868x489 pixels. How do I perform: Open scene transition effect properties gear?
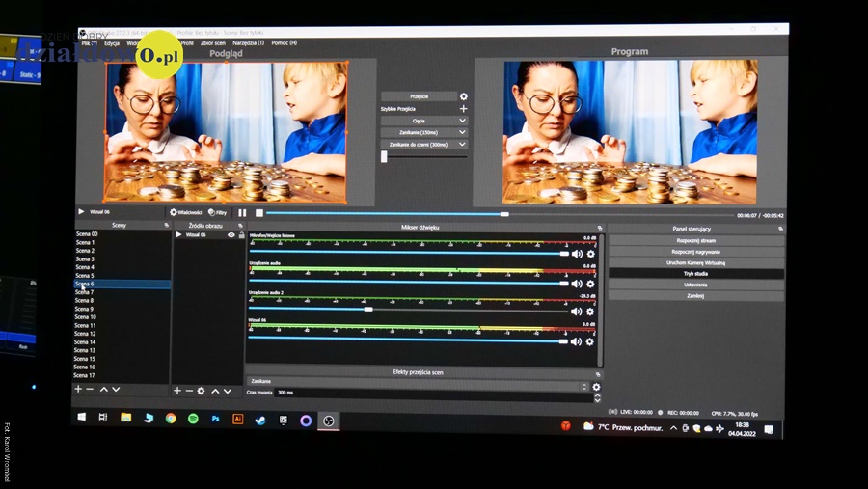tap(596, 387)
